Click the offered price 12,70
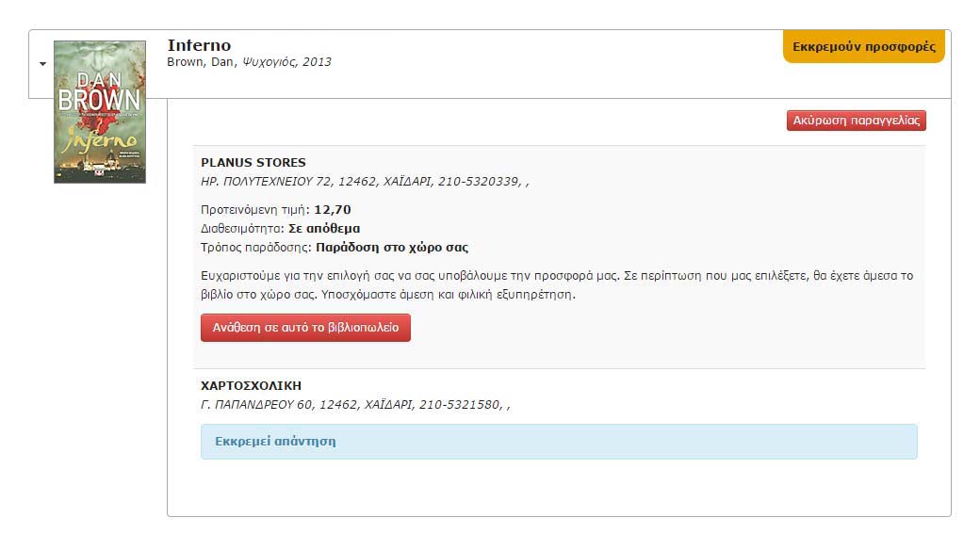This screenshot has width=980, height=550. click(x=333, y=209)
